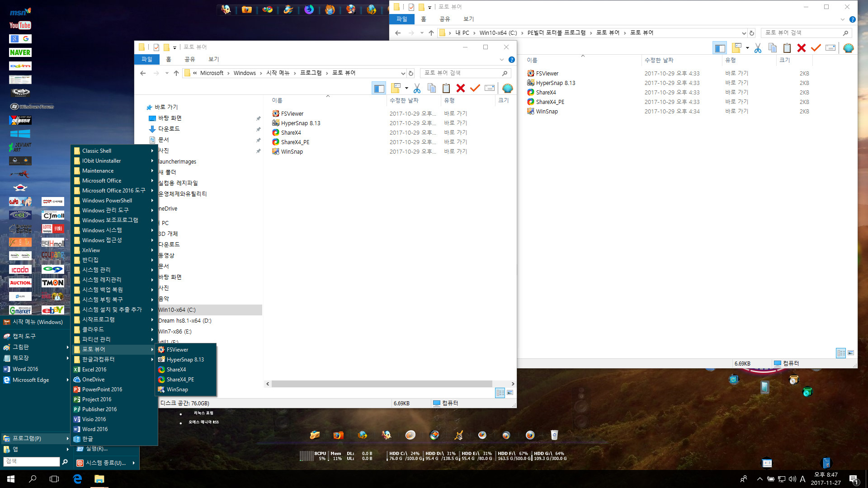Expand 시스템 종료 arrow in start menu
This screenshot has height=488, width=868.
click(x=134, y=463)
